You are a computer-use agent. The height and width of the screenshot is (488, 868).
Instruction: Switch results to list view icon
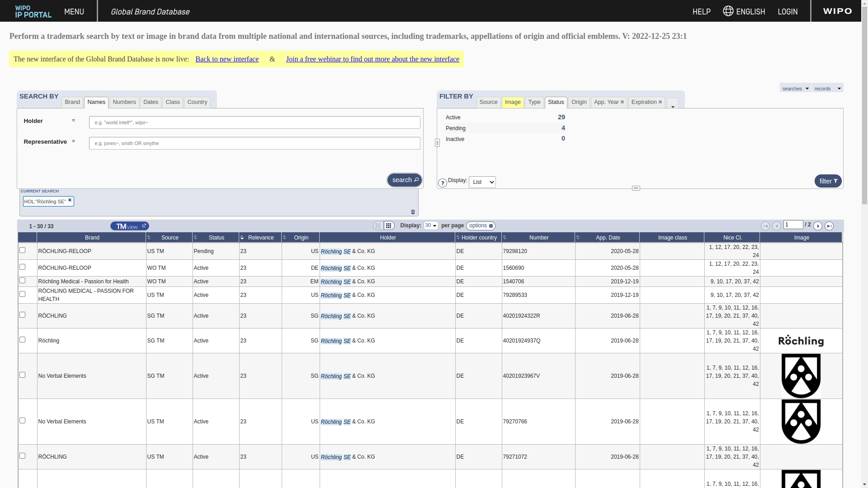point(378,226)
